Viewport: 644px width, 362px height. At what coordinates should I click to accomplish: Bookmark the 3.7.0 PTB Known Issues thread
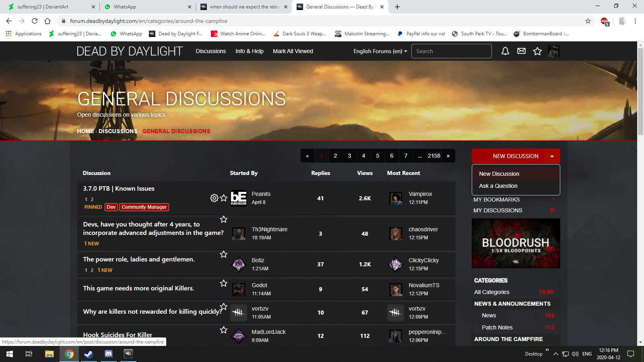tap(224, 198)
